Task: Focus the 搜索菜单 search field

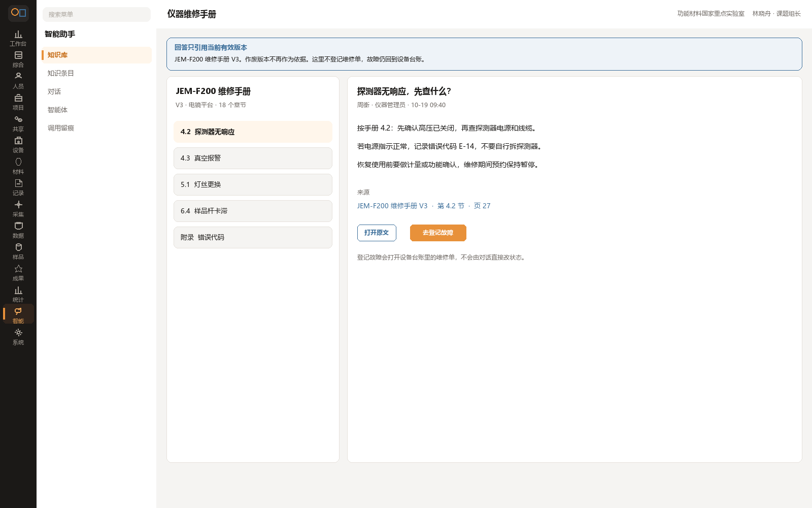Action: [96, 14]
